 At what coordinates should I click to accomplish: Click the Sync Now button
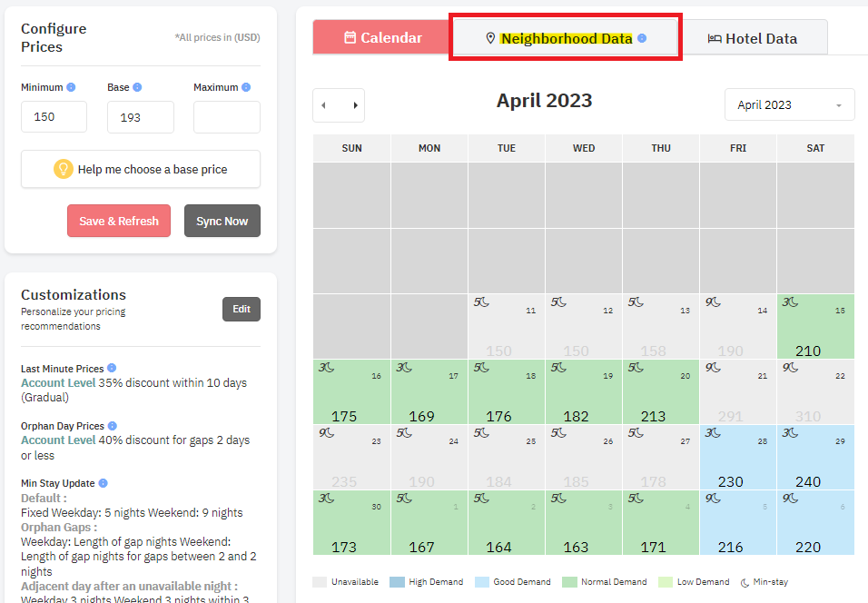pos(222,221)
